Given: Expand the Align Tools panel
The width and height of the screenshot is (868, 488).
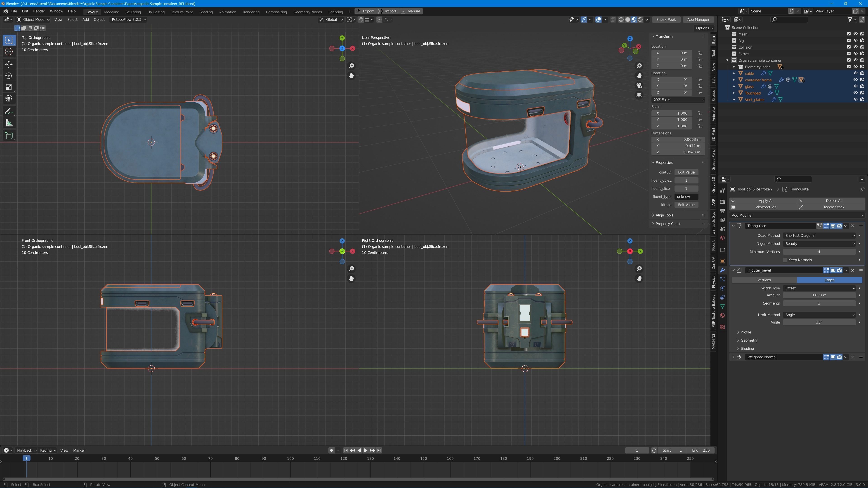Looking at the screenshot, I should (x=664, y=215).
